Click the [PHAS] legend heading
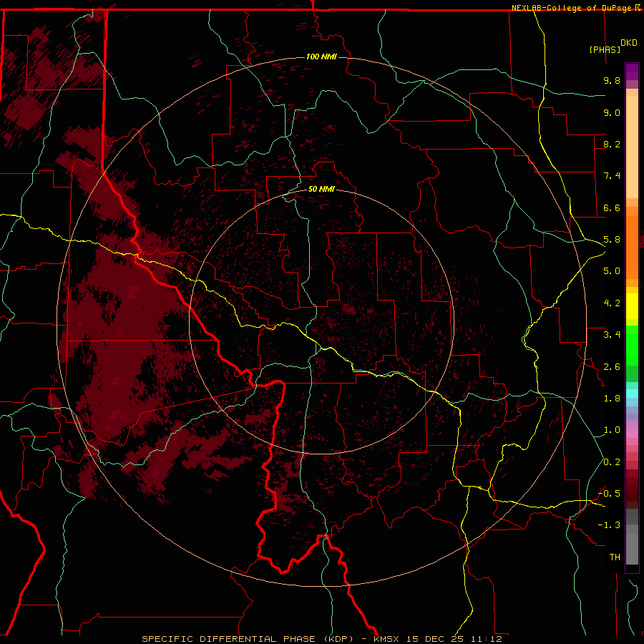The image size is (644, 644). [x=605, y=49]
